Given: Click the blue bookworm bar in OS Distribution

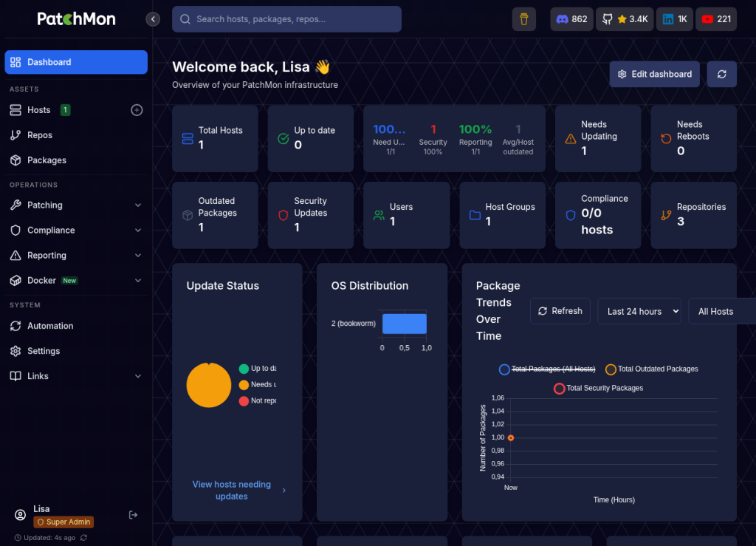Looking at the screenshot, I should pyautogui.click(x=404, y=324).
